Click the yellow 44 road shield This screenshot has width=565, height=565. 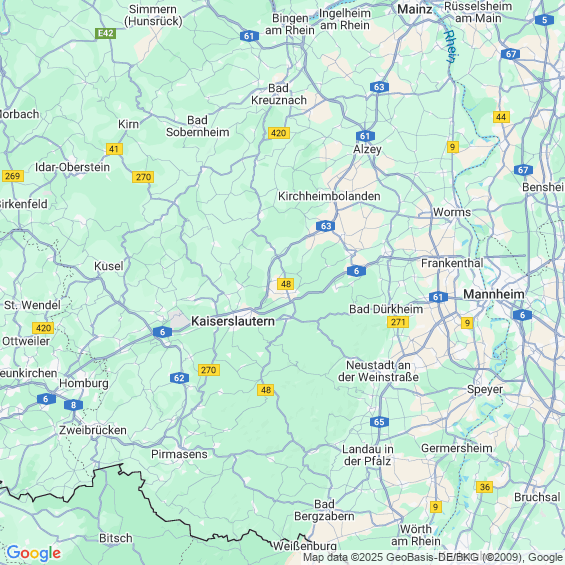(501, 117)
